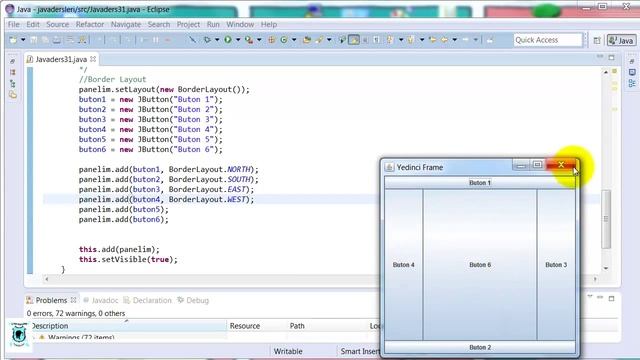This screenshot has height=360, width=640.
Task: Click the editor vertical scrollbar up arrow
Action: coord(606,72)
